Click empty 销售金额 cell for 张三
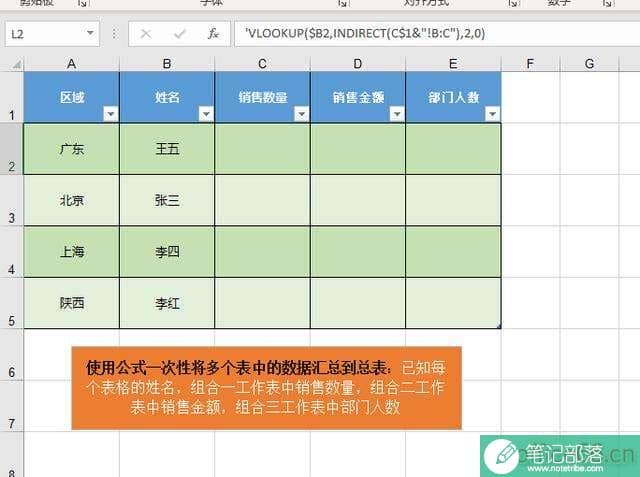The image size is (640, 477). point(358,200)
